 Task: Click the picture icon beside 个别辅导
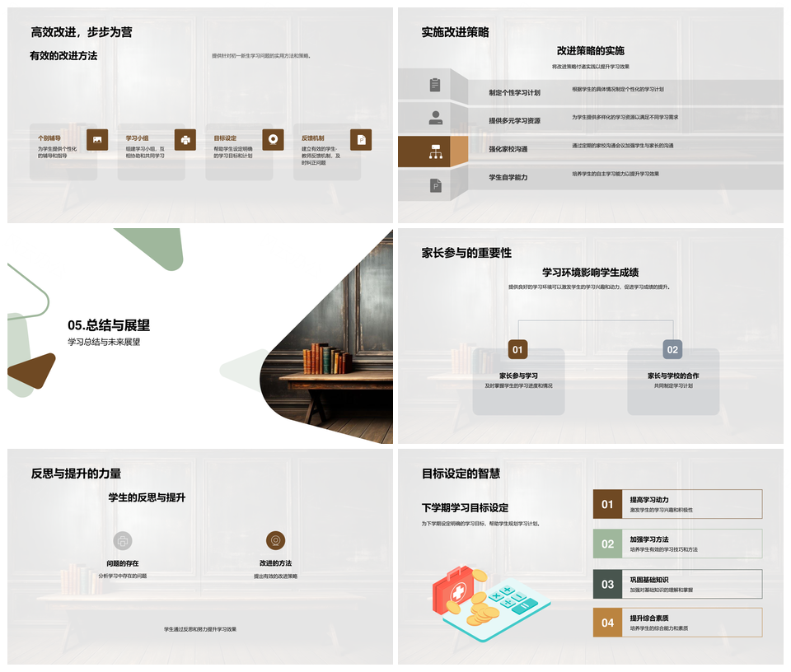tap(97, 140)
